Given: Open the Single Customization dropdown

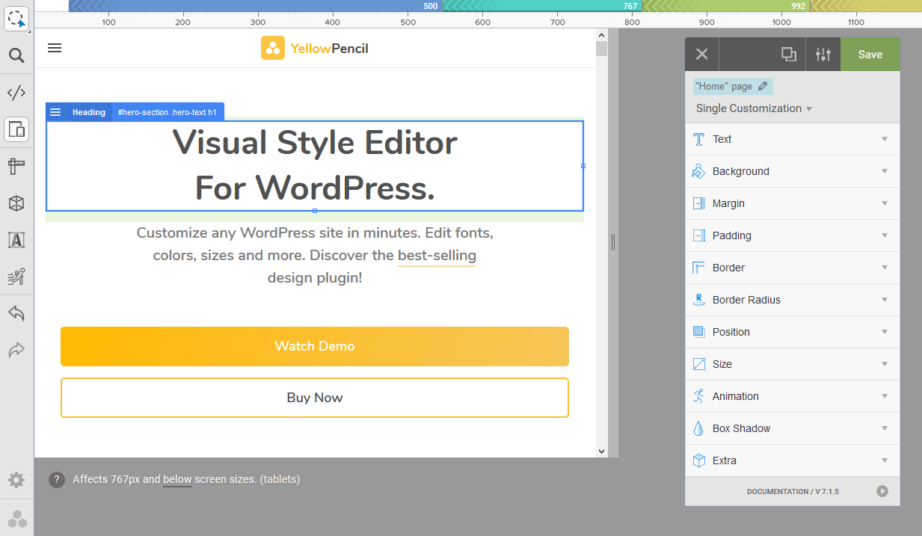Looking at the screenshot, I should pos(754,109).
